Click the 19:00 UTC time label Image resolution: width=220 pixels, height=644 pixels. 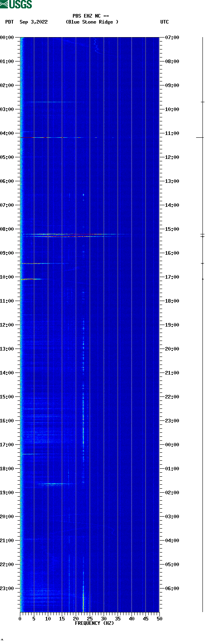coord(172,325)
